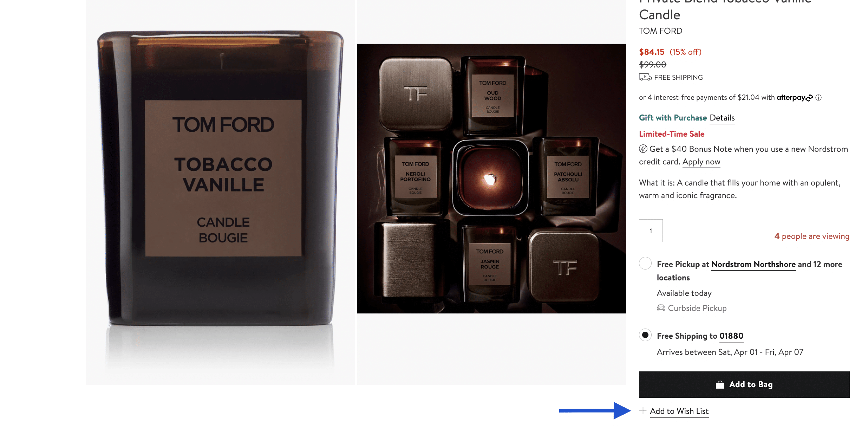Click the afterpay logo
Viewport: 868px width, 448px height.
[795, 98]
